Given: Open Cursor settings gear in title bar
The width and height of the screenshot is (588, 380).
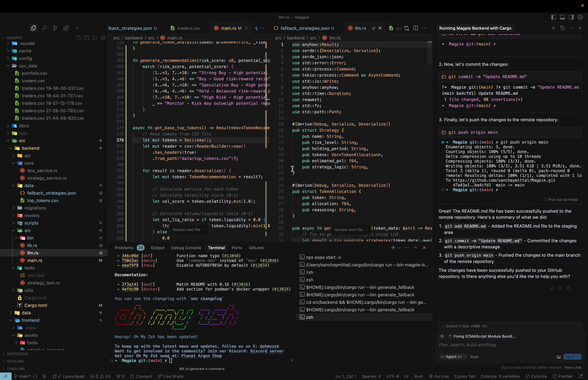Looking at the screenshot, I should [580, 17].
